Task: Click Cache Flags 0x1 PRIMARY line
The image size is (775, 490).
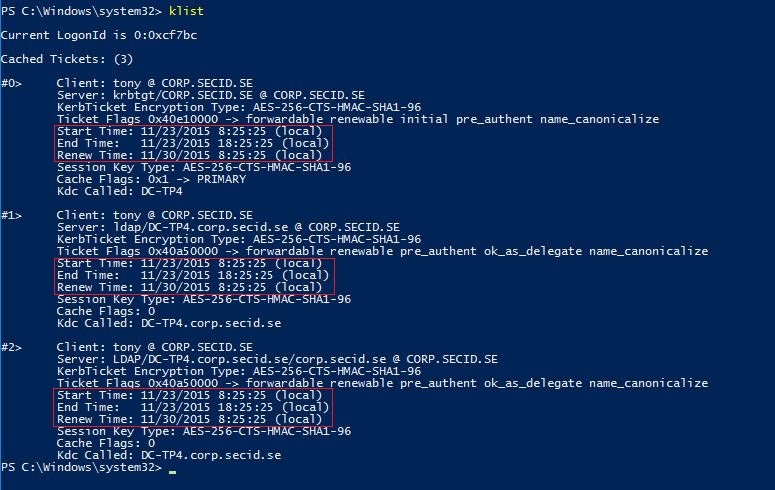Action: (151, 179)
